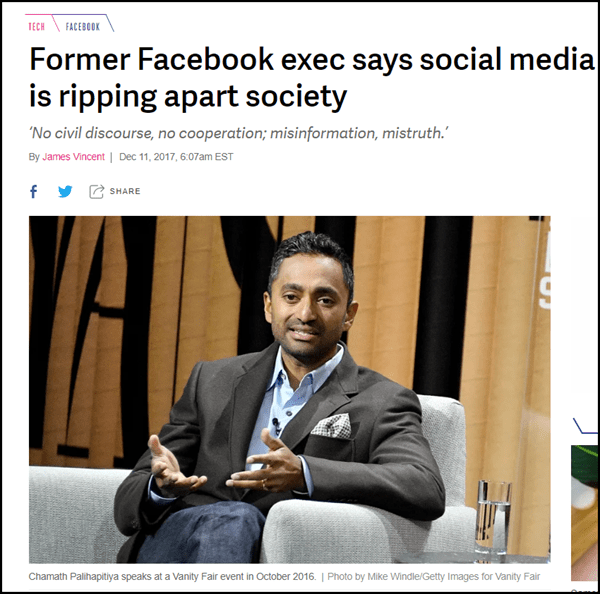Share the article on Facebook
The image size is (600, 594).
[33, 191]
